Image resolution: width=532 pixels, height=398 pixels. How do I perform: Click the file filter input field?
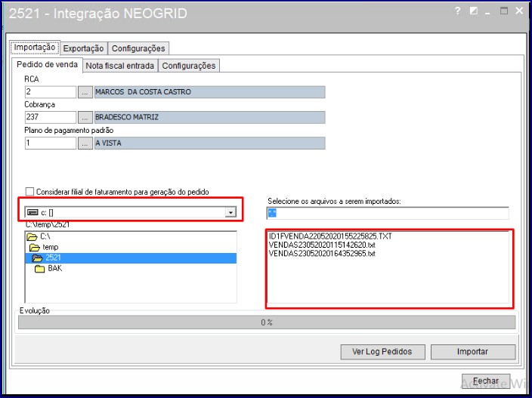coord(388,213)
